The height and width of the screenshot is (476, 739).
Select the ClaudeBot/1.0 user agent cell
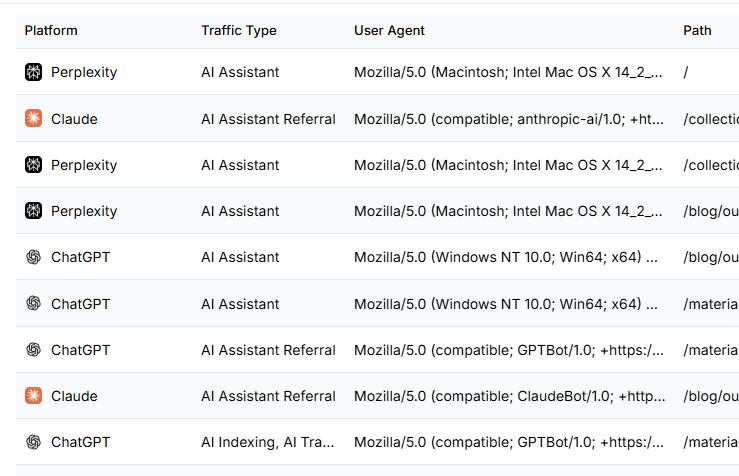509,396
